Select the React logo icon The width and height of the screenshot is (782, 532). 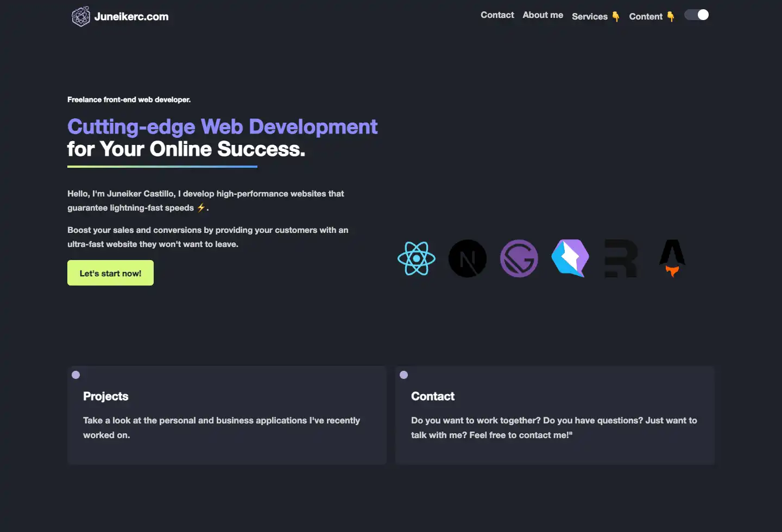[x=416, y=258]
